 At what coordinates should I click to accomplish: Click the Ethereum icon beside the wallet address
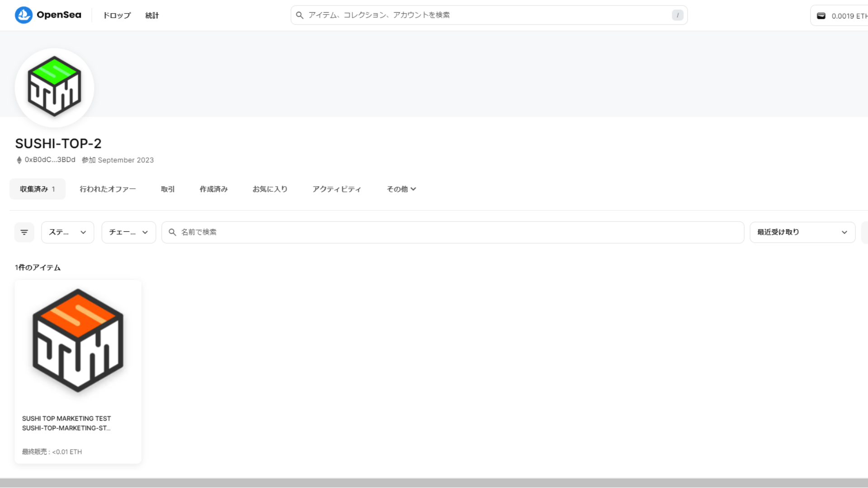click(19, 160)
